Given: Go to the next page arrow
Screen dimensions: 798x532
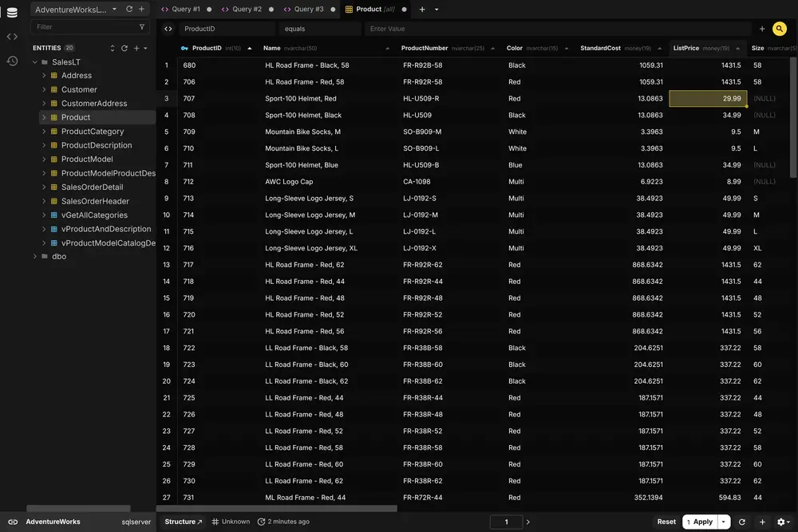Looking at the screenshot, I should [x=527, y=522].
